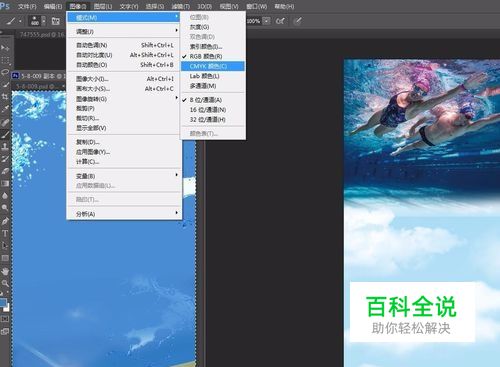
Task: Select the Eyedropper tool
Action: [5, 109]
